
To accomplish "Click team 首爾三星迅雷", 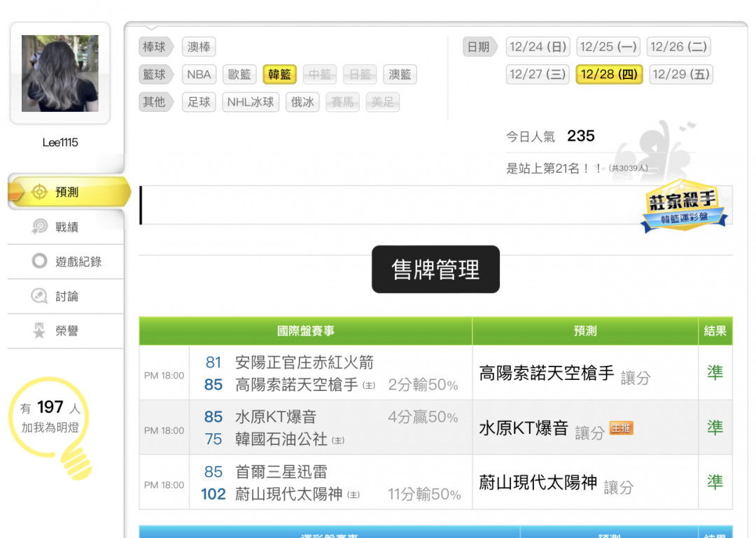I will pos(281,472).
